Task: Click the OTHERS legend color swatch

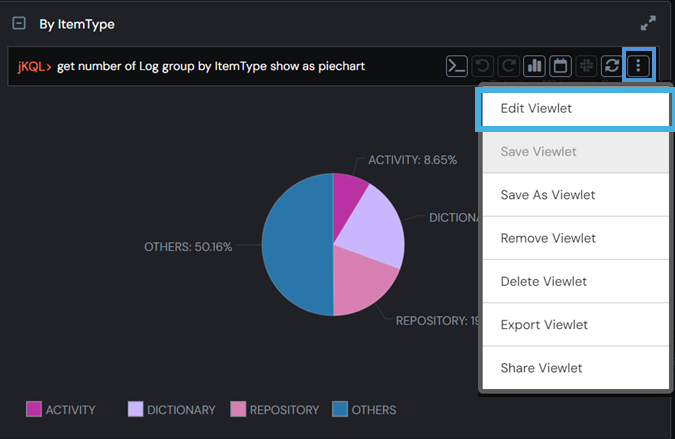Action: point(340,409)
